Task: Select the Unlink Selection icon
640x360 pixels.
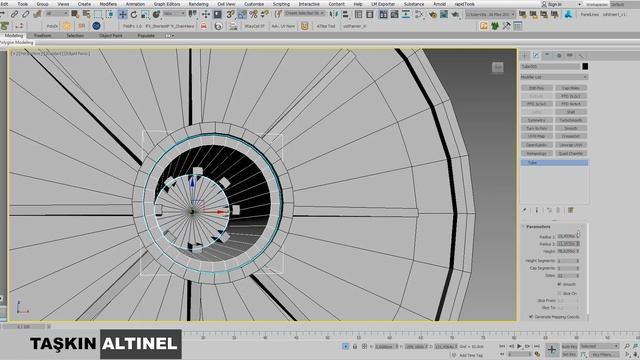Action: pyautogui.click(x=26, y=15)
